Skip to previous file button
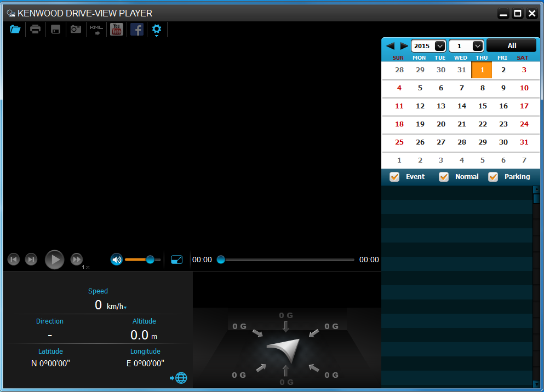The image size is (544, 392). coord(14,260)
